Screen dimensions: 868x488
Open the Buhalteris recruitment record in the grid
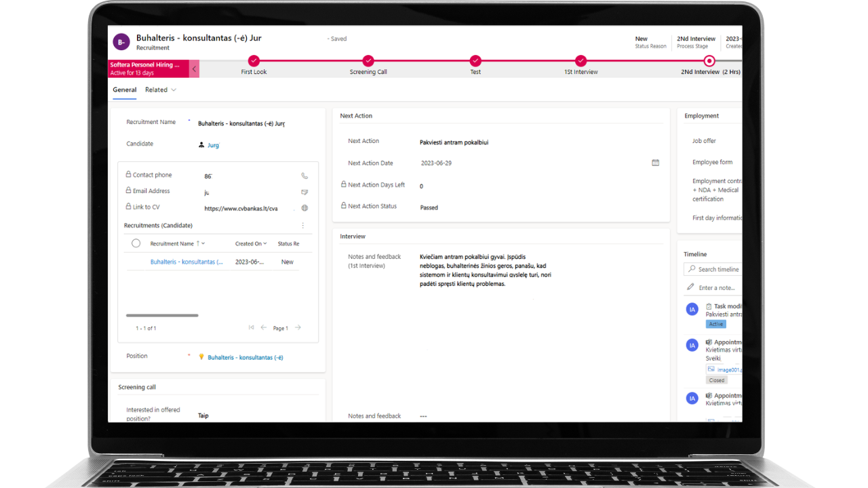(x=186, y=262)
